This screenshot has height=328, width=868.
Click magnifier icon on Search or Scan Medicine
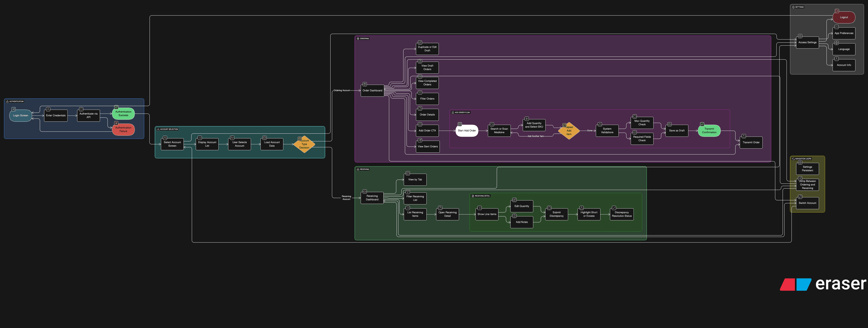492,124
